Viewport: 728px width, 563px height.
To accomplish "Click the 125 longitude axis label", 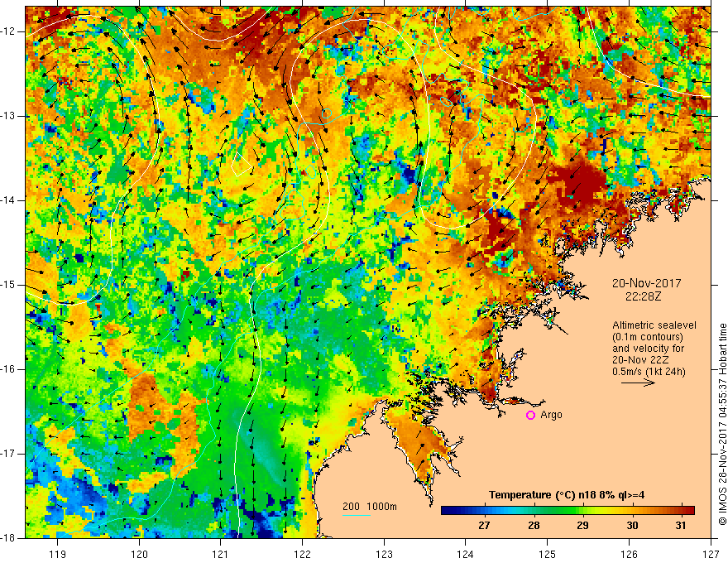I will (548, 554).
